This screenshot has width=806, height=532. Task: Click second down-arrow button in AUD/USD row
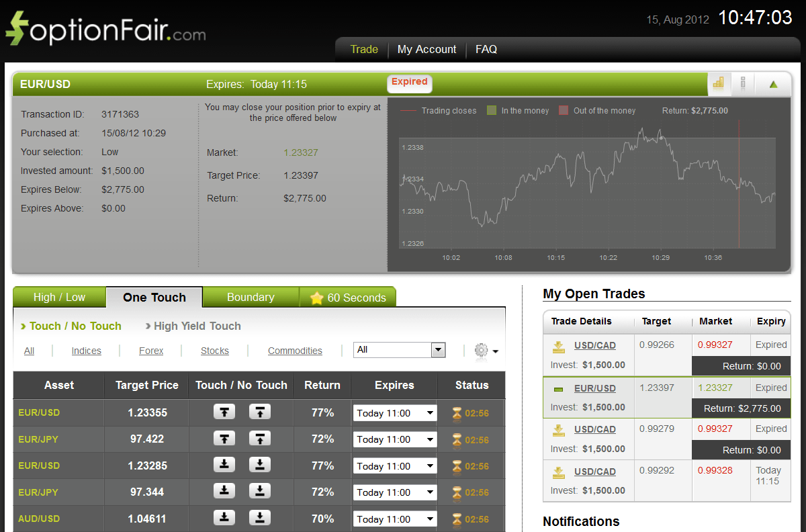tap(260, 518)
